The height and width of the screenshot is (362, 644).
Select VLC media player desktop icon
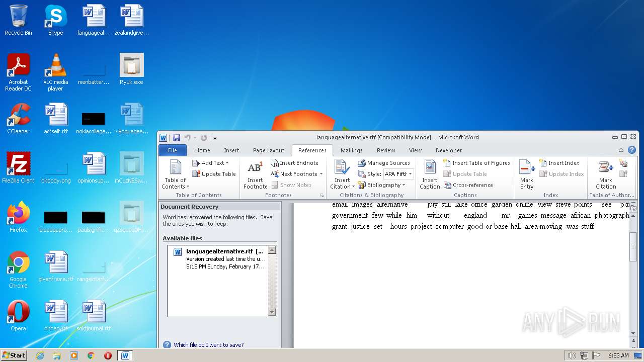click(x=55, y=72)
